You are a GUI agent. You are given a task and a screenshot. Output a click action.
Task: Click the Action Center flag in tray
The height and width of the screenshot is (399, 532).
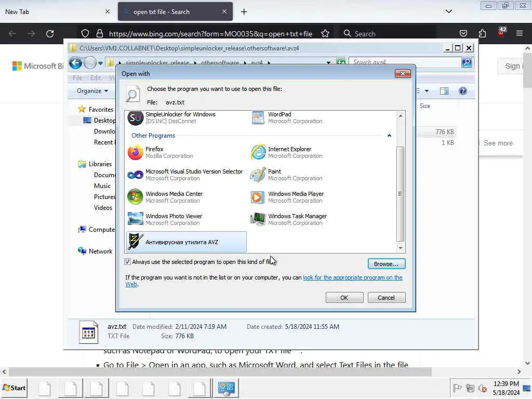click(457, 388)
